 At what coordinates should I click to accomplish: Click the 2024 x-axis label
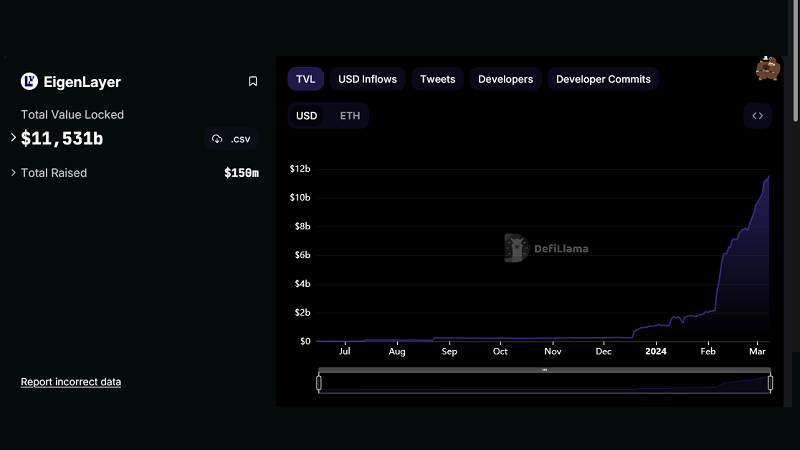point(656,351)
